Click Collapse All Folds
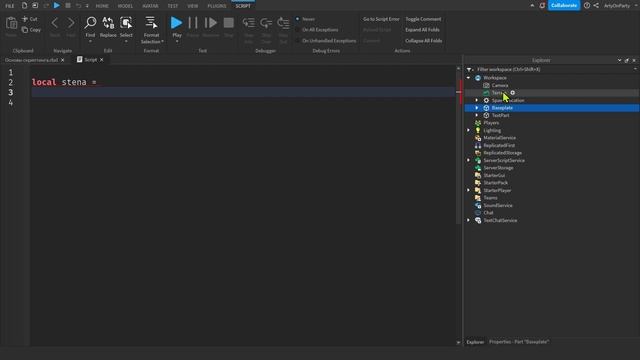This screenshot has height=360, width=640. (424, 41)
